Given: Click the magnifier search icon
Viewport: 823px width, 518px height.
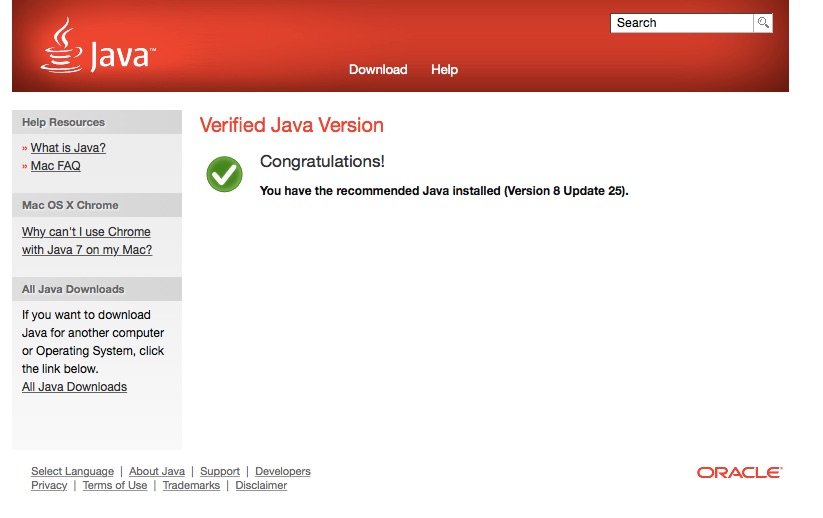Looking at the screenshot, I should point(763,23).
